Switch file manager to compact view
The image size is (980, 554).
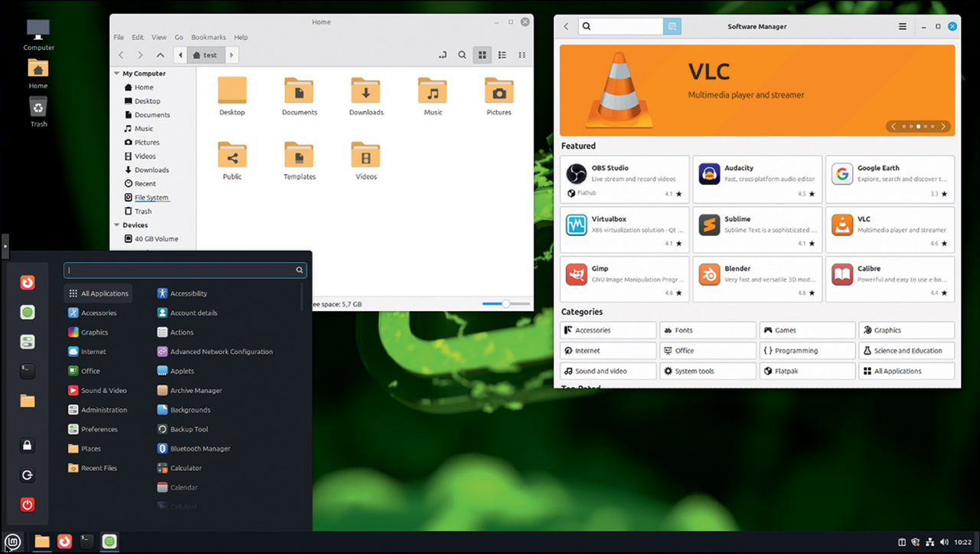tap(522, 55)
